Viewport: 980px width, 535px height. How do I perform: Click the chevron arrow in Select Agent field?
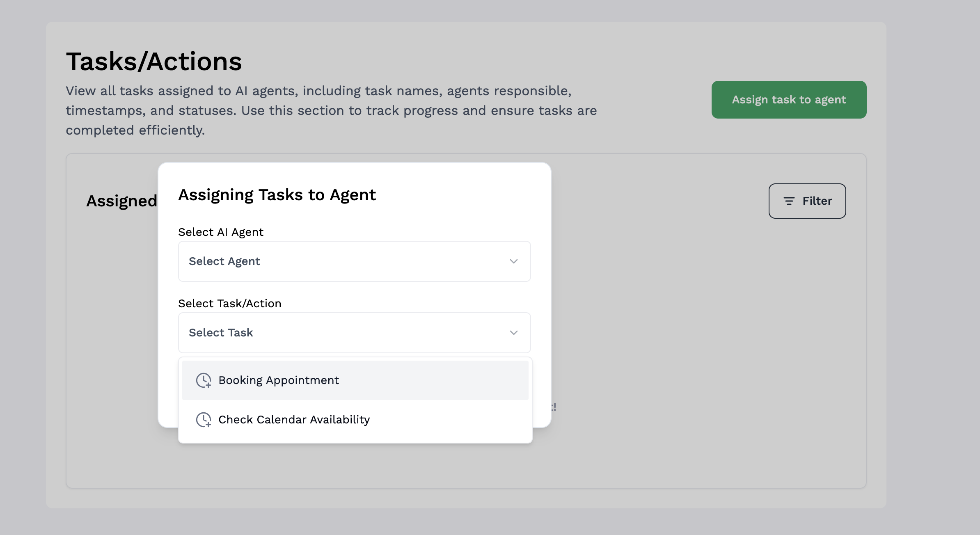tap(513, 261)
